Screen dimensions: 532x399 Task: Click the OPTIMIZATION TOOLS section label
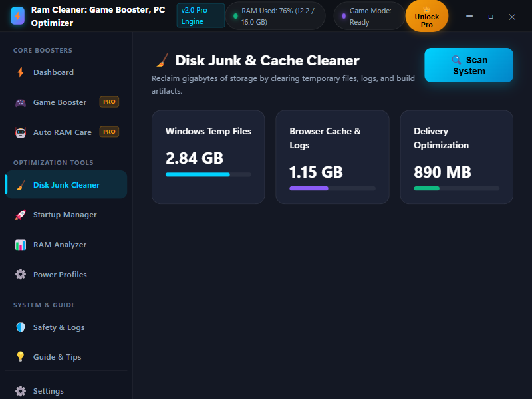click(x=53, y=162)
